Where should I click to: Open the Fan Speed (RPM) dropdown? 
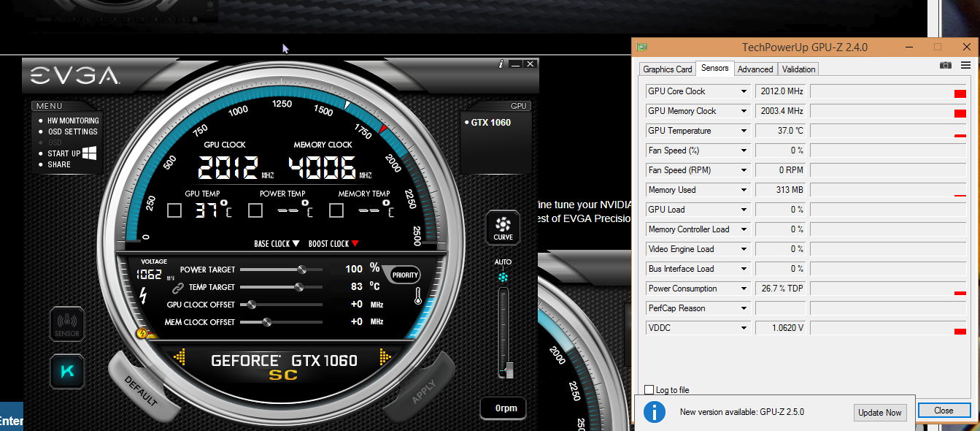pyautogui.click(x=744, y=170)
